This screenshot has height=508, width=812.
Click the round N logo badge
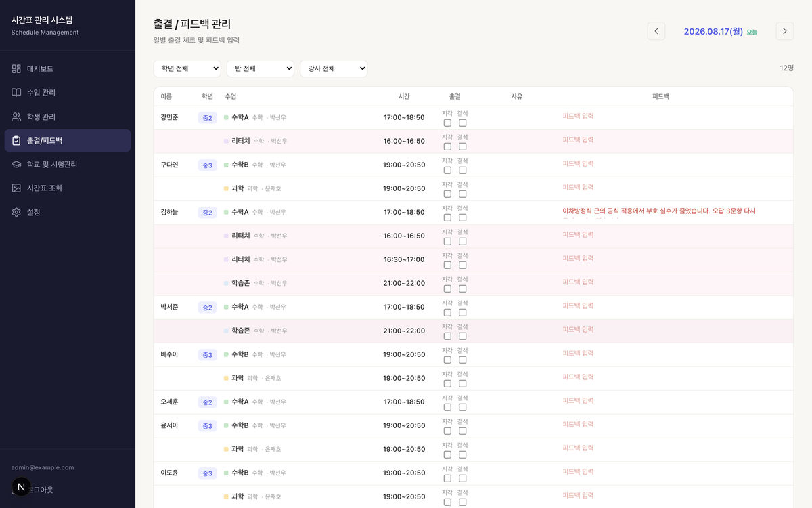pyautogui.click(x=21, y=486)
